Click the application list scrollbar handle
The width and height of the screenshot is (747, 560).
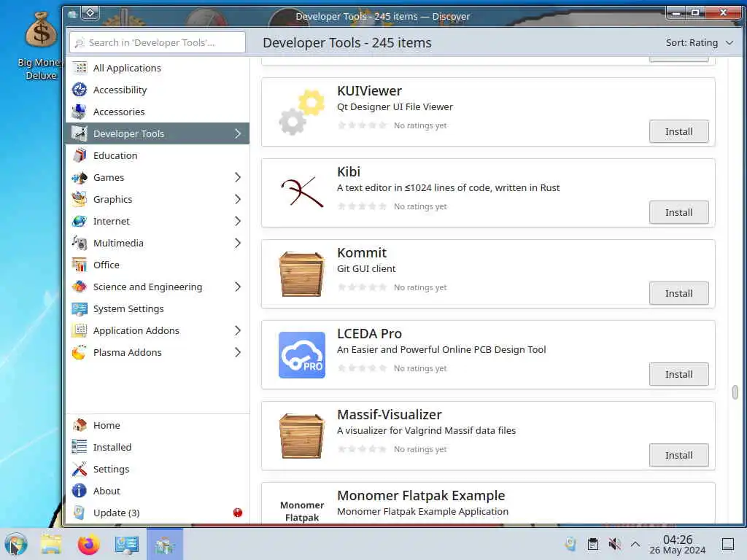click(735, 392)
